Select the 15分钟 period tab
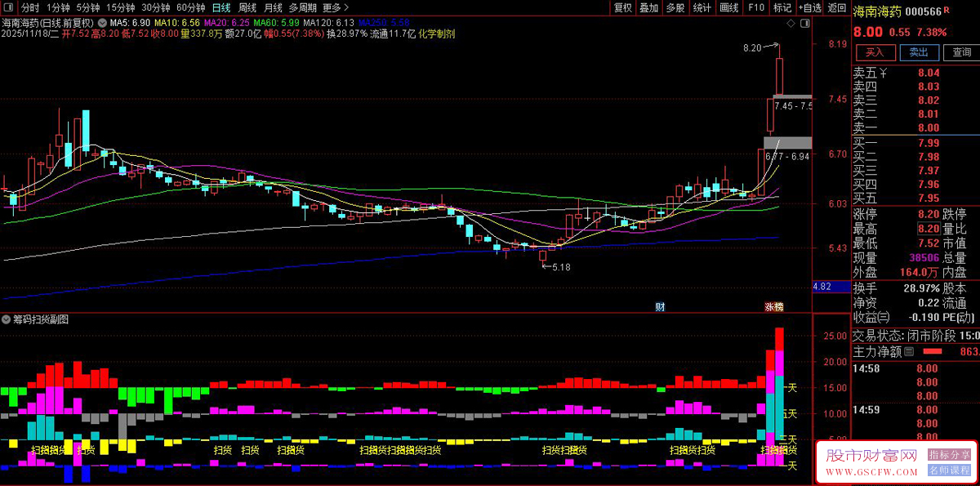 121,7
